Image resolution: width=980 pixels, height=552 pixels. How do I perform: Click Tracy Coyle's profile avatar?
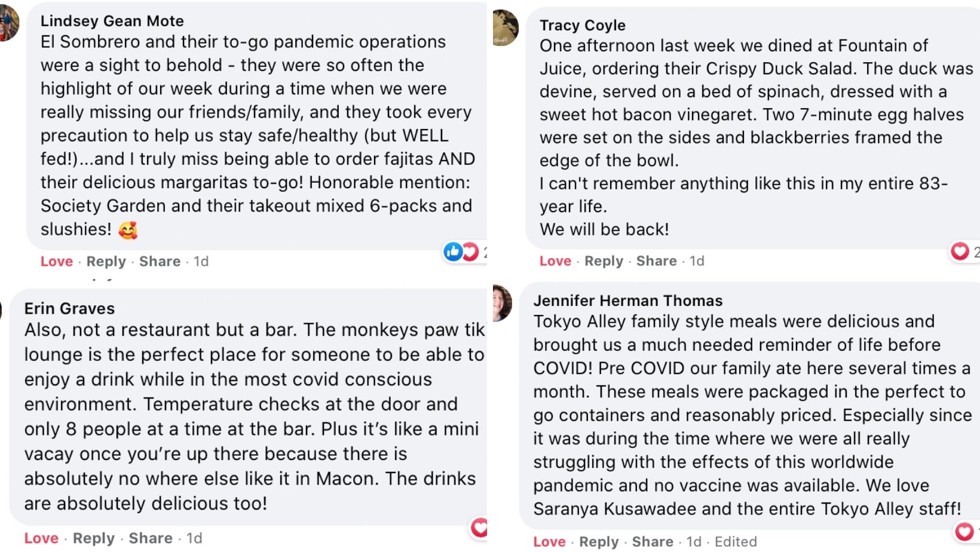click(x=505, y=28)
